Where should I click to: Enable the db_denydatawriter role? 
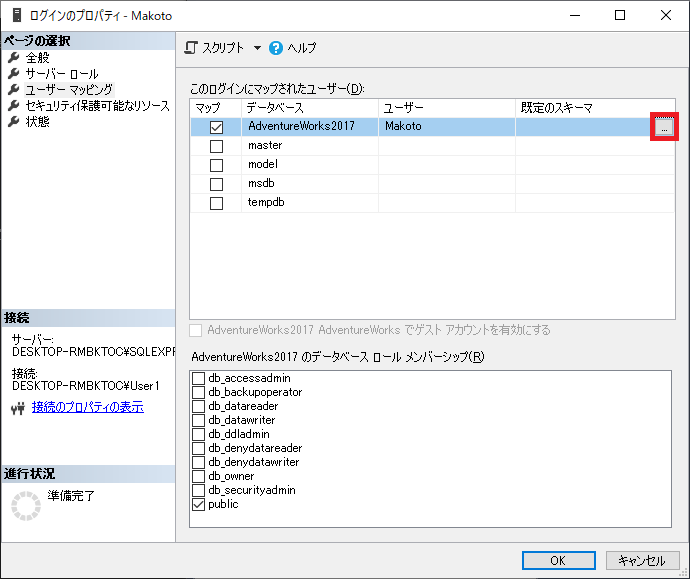tap(198, 462)
